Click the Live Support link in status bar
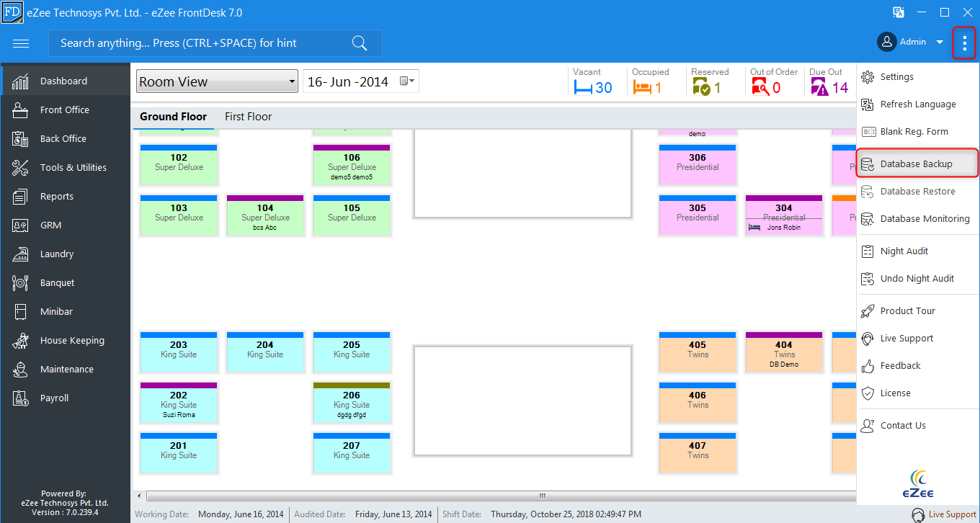The image size is (980, 523). pos(952,514)
